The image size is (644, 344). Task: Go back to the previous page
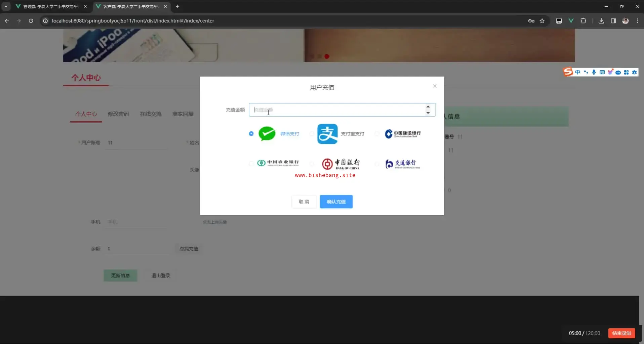tap(7, 21)
